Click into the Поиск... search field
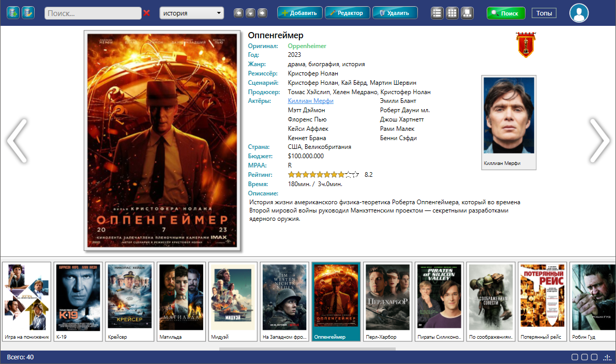Viewport: 616px width, 364px height. click(x=93, y=13)
